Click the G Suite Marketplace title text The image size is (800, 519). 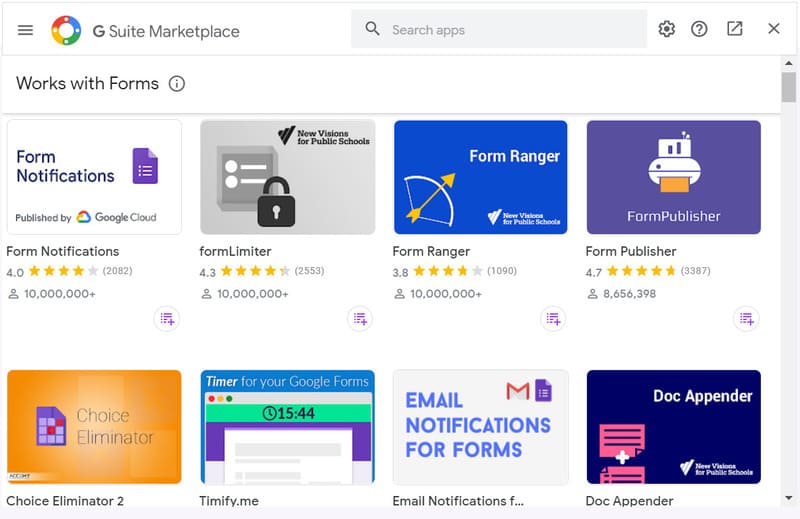coord(166,31)
